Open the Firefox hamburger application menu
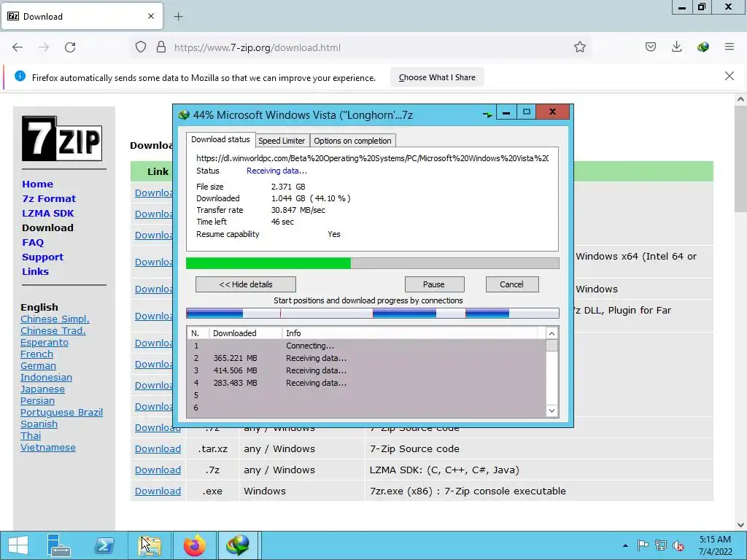Viewport: 747px width, 560px height. point(729,47)
